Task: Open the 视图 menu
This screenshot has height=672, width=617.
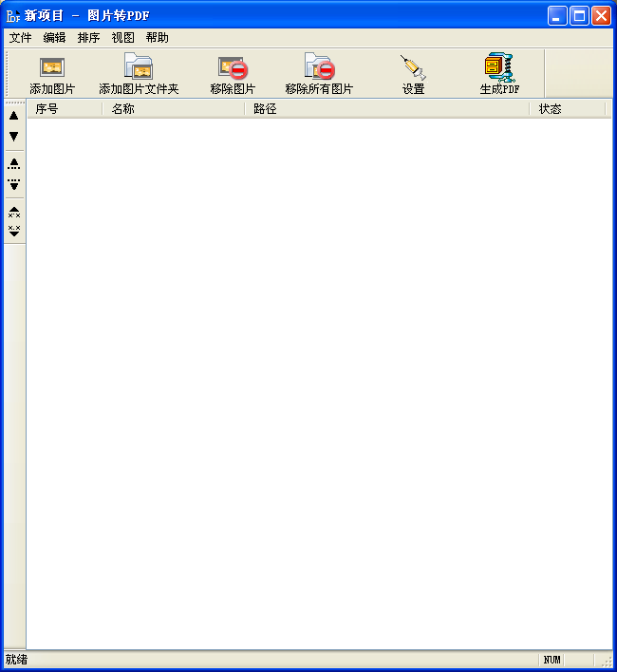Action: 123,38
